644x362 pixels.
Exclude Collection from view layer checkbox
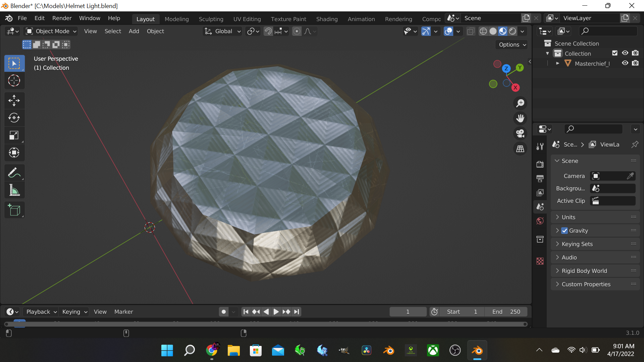click(614, 53)
